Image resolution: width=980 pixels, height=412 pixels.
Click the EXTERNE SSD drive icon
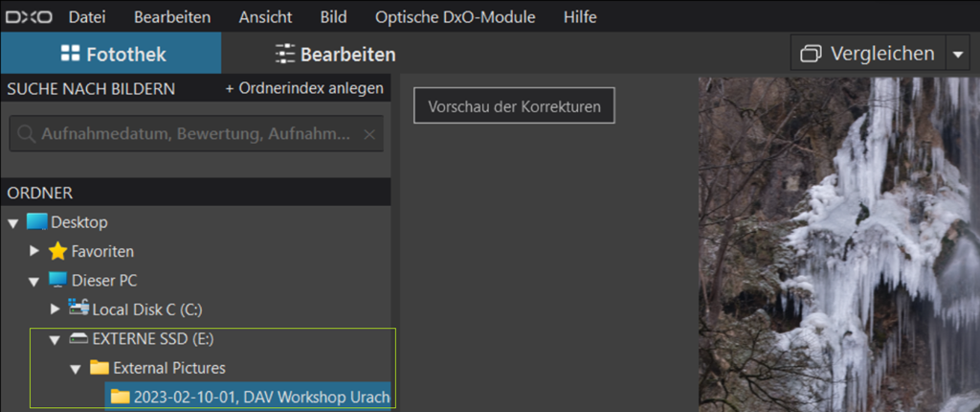[78, 339]
